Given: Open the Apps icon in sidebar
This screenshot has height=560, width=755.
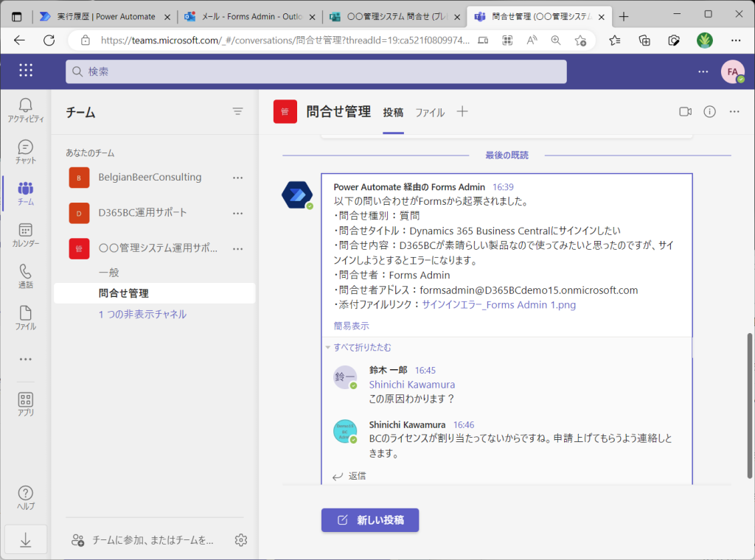Looking at the screenshot, I should [x=26, y=404].
